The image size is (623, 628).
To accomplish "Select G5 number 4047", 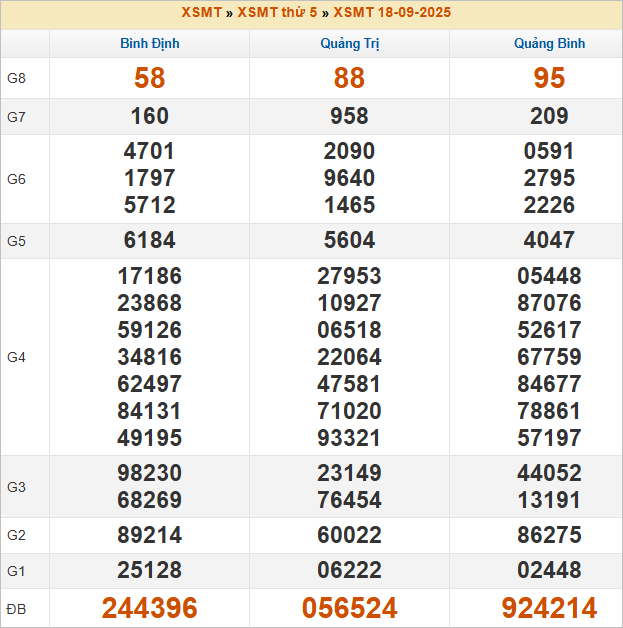I will pyautogui.click(x=549, y=240).
